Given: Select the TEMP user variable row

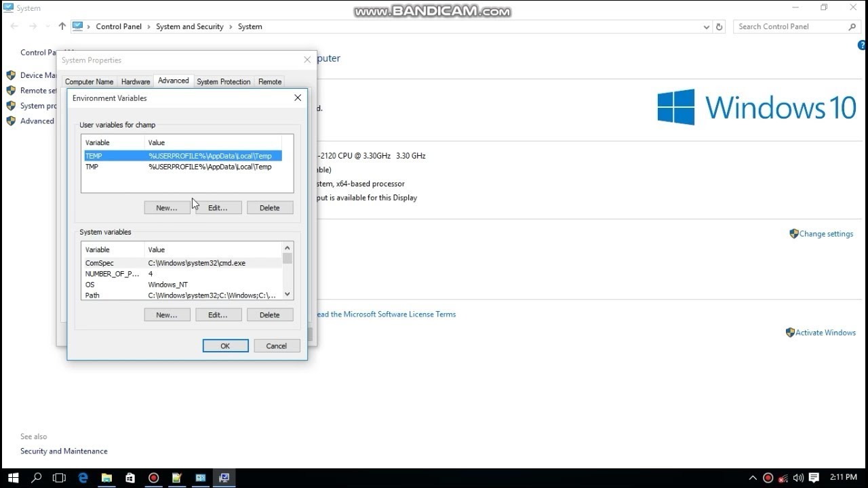Looking at the screenshot, I should tap(182, 156).
